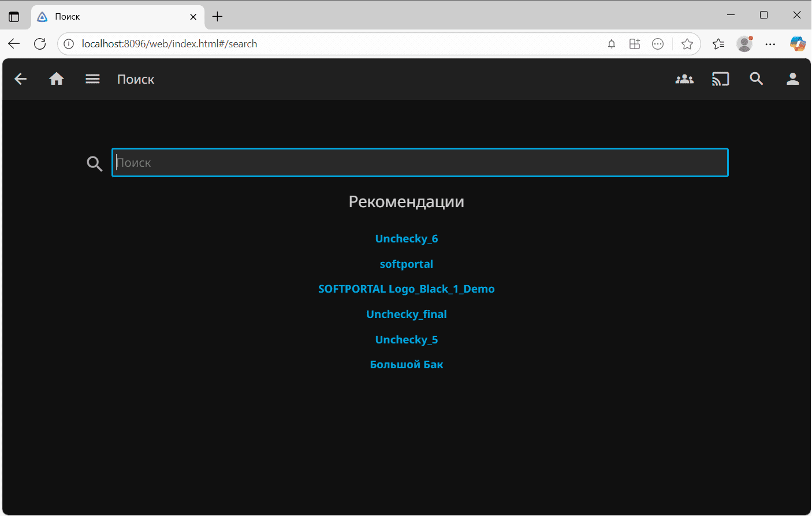Open the SyncPlay group icon
This screenshot has width=812, height=516.
click(684, 79)
